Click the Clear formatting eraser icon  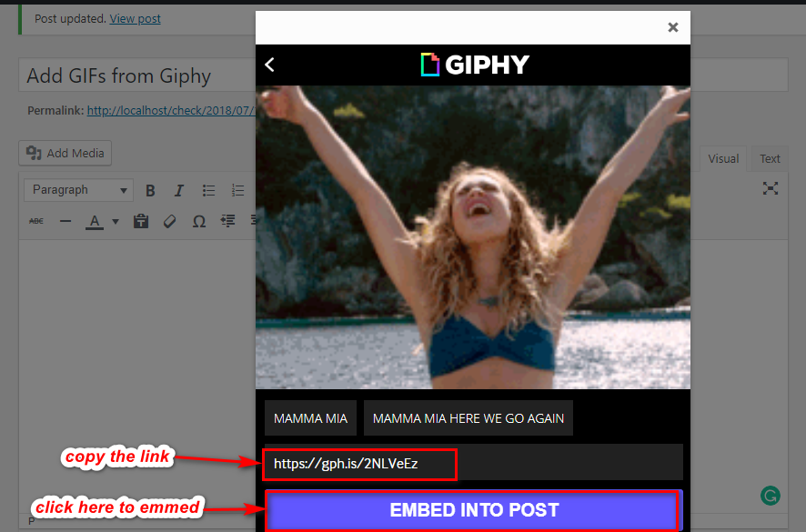169,221
